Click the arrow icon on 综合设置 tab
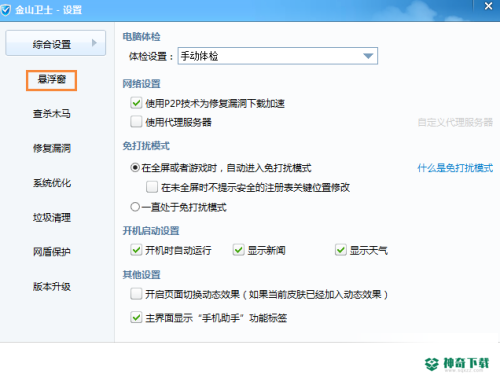The image size is (500, 382). coord(94,43)
